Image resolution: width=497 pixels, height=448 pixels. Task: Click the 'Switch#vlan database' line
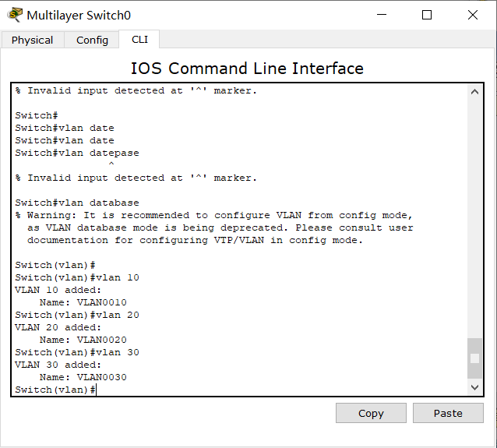[x=77, y=203]
